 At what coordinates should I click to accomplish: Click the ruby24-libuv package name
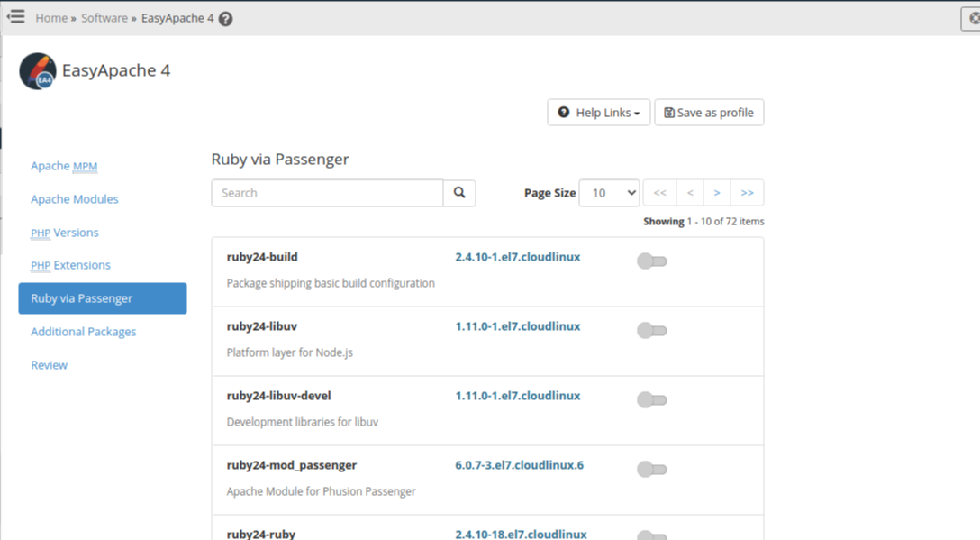pos(262,326)
